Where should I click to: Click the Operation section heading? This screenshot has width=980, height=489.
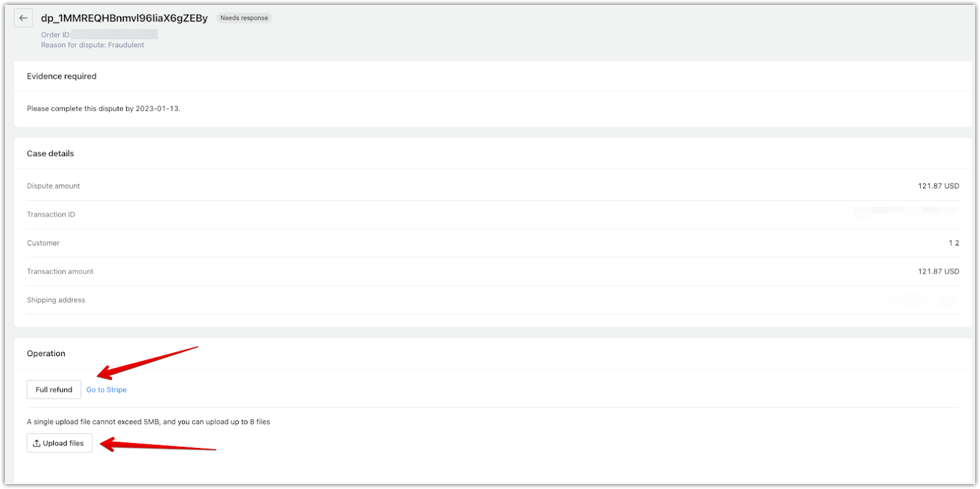[x=46, y=354]
